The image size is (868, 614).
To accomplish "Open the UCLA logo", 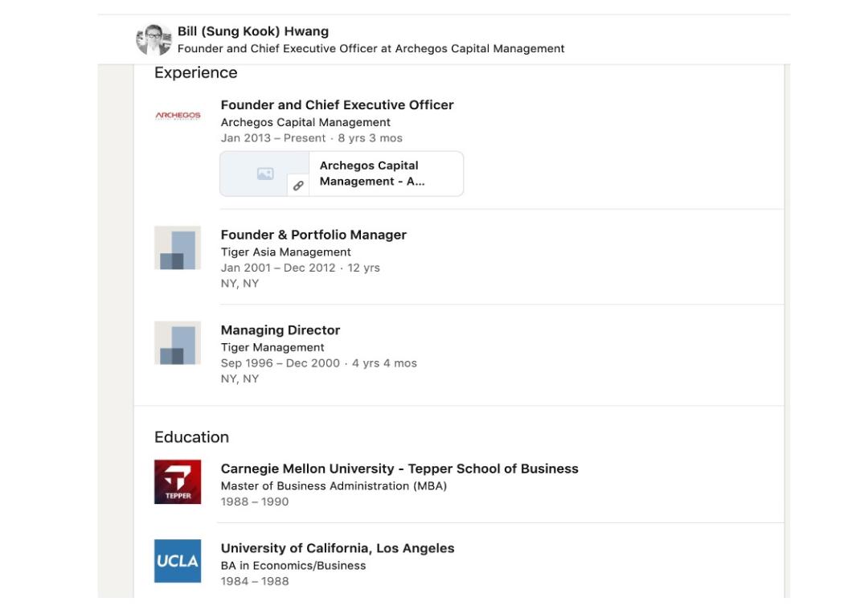I will [x=178, y=561].
